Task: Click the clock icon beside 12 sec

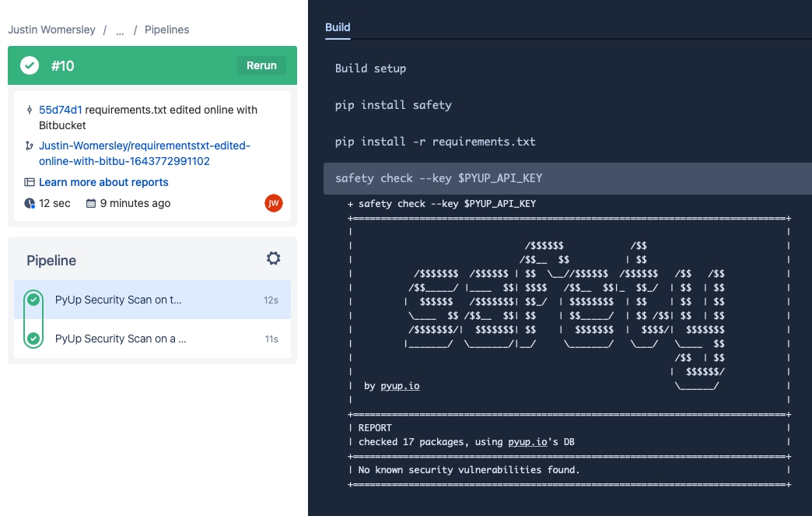Action: [x=30, y=203]
